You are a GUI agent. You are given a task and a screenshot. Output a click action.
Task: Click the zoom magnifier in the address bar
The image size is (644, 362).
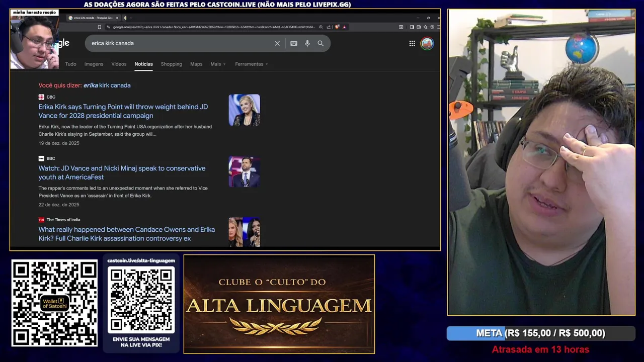coord(321,27)
